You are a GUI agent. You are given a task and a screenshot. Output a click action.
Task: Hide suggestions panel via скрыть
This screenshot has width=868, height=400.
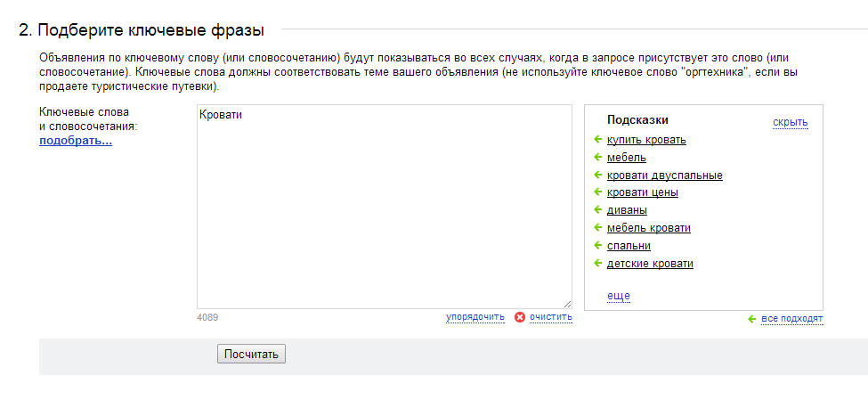click(x=791, y=122)
